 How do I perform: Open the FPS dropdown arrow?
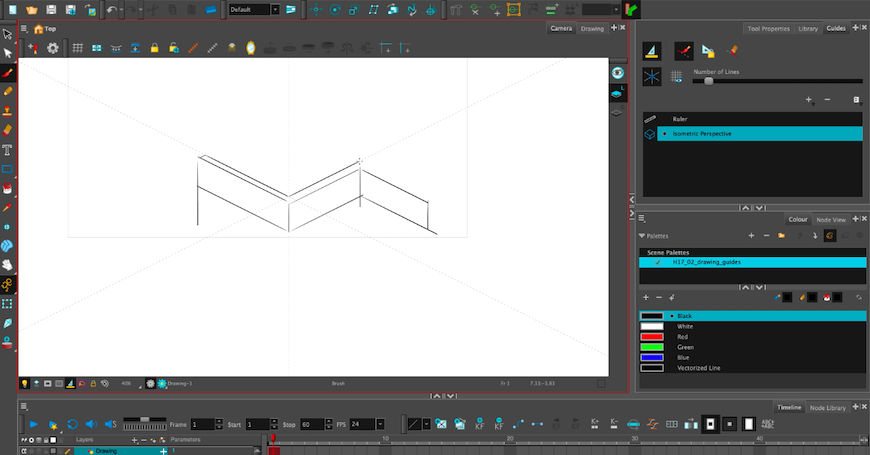tap(380, 424)
